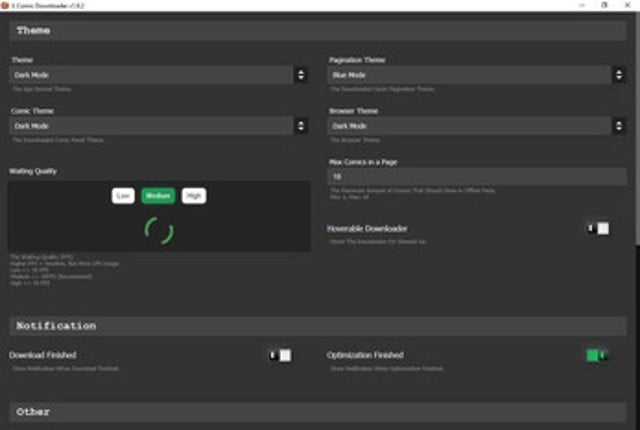Select Low waiting quality
This screenshot has height=430, width=640.
point(123,196)
